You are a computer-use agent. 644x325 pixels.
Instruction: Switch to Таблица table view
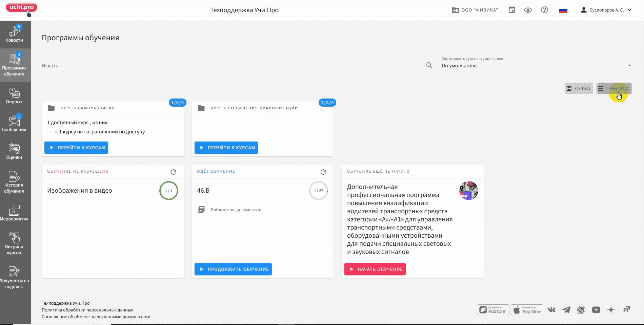pos(613,89)
